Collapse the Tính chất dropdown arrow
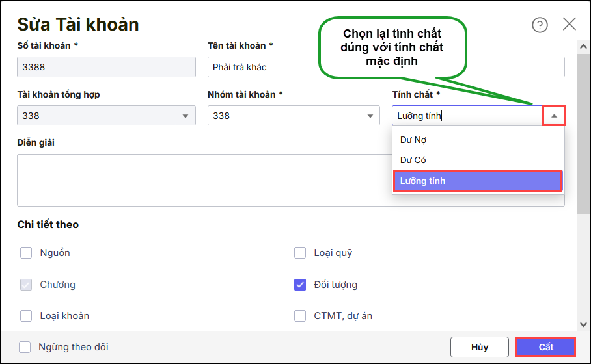The width and height of the screenshot is (591, 364). pyautogui.click(x=554, y=116)
